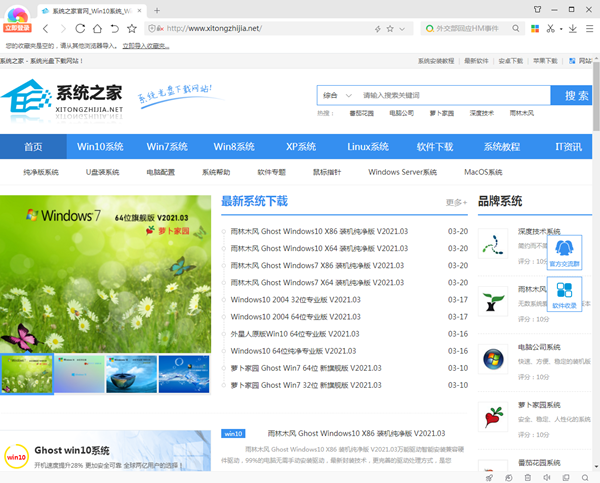Go to the browser Home page icon
Screen dimensions: 600x483
97,28
